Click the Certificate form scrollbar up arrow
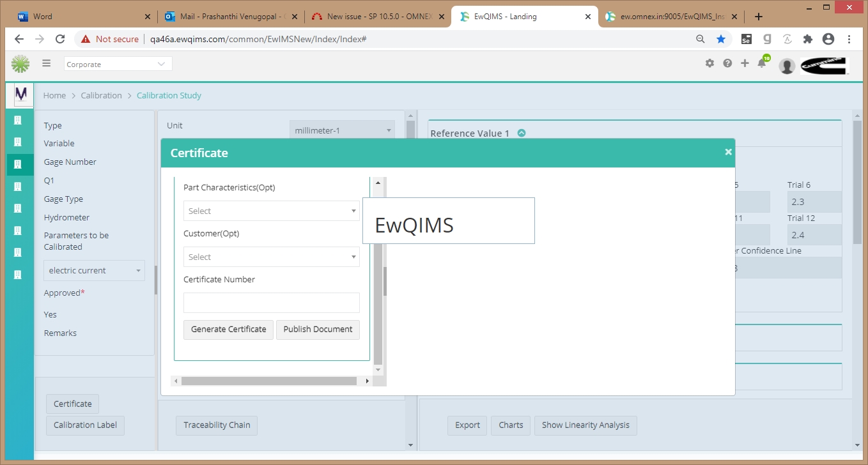This screenshot has width=868, height=465. [378, 183]
